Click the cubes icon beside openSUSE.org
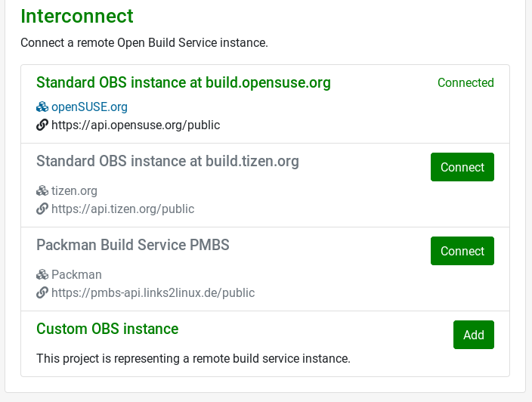Image resolution: width=532 pixels, height=402 pixels. pos(42,107)
